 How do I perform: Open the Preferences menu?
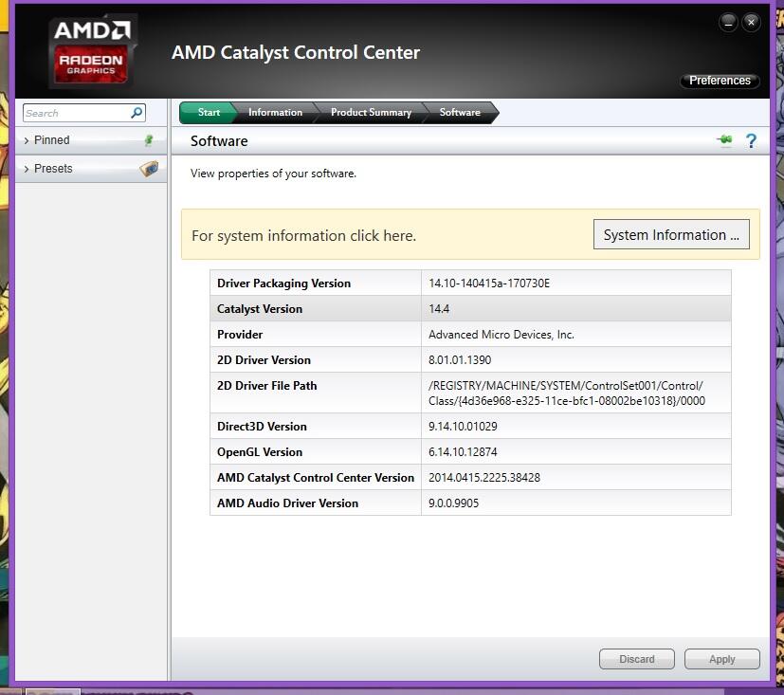tap(720, 81)
